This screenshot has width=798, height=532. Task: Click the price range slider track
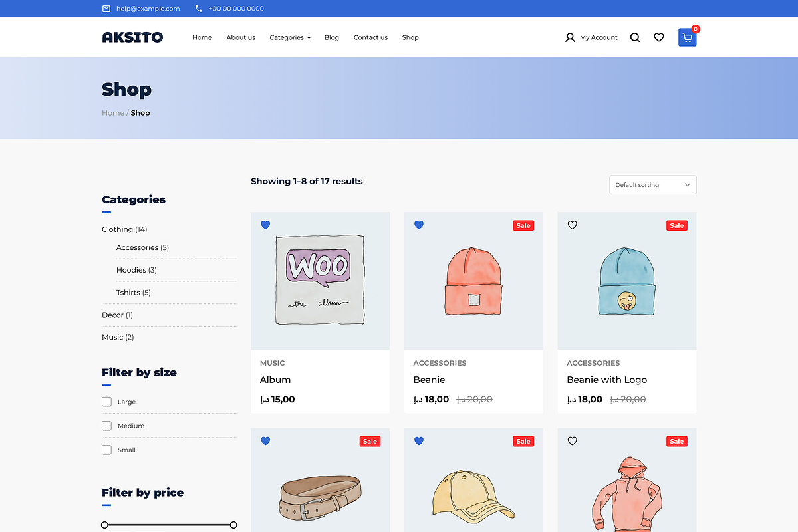coord(169,525)
